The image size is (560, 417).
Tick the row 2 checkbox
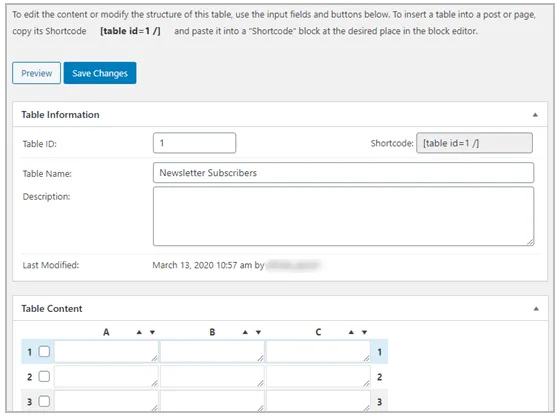44,376
